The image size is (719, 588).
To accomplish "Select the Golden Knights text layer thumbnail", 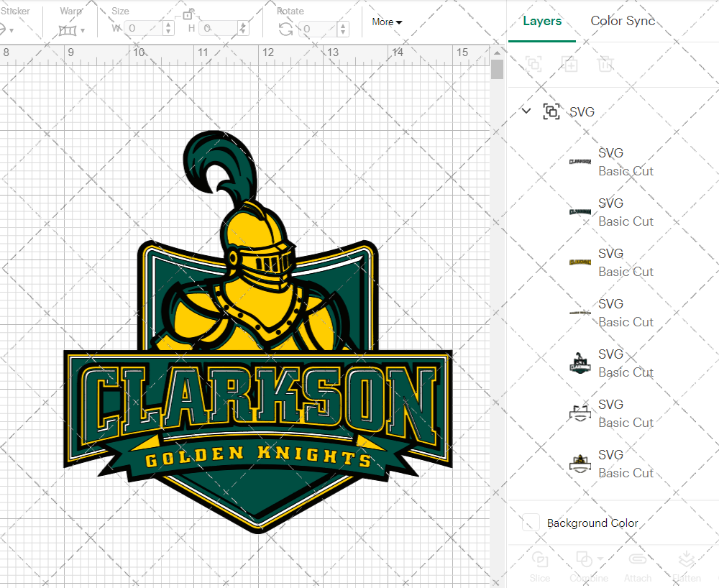I will (x=580, y=313).
